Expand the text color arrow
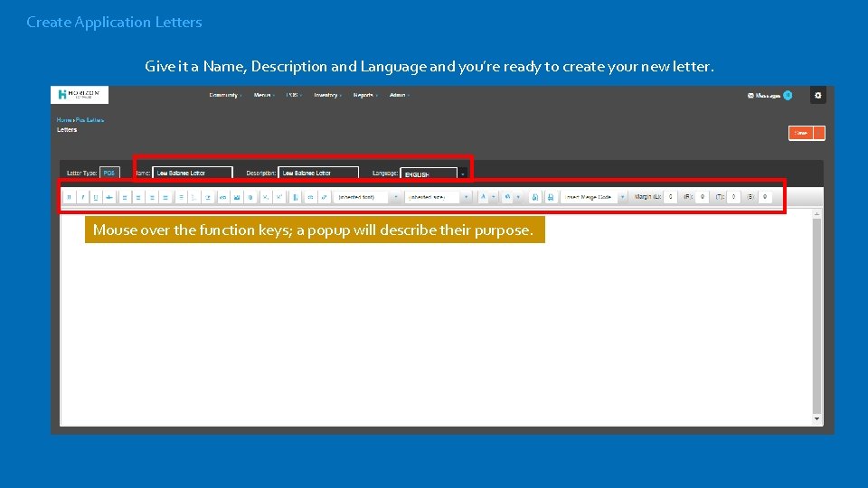 494,197
